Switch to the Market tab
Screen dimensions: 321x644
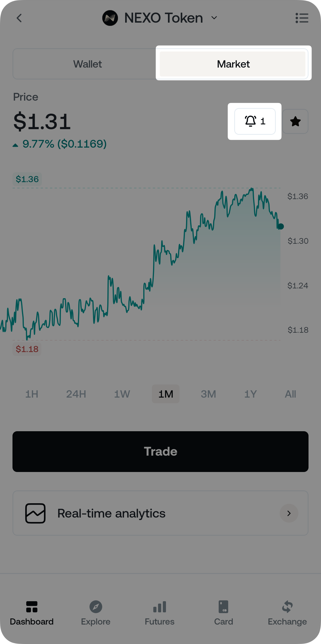tap(233, 64)
